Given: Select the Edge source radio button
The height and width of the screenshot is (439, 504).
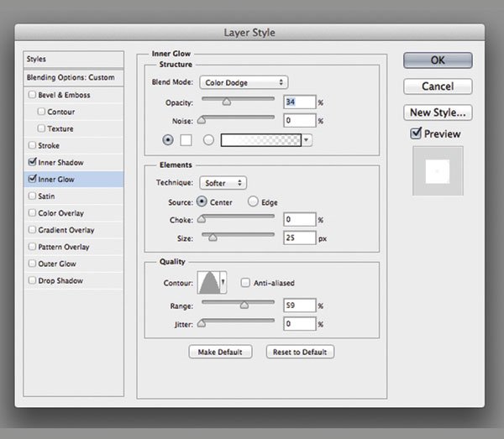Looking at the screenshot, I should tap(253, 201).
